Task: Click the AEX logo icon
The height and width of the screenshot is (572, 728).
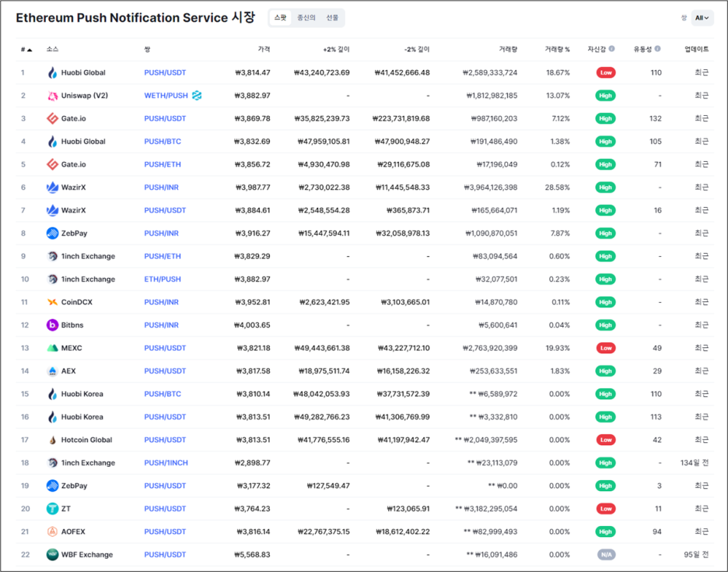Action: [52, 370]
